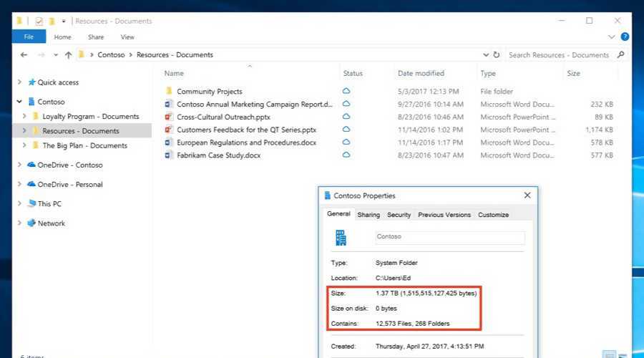Collapse the Contoso tree node
644x358 pixels.
(19, 101)
